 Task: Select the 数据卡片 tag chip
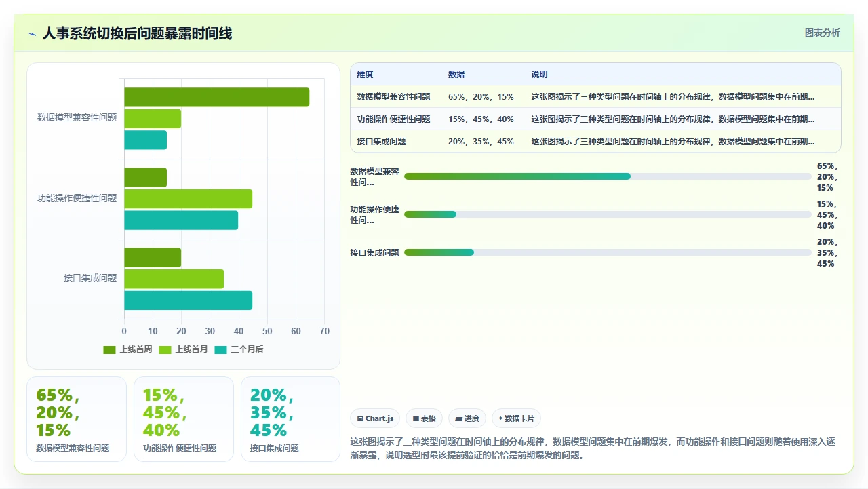[516, 418]
